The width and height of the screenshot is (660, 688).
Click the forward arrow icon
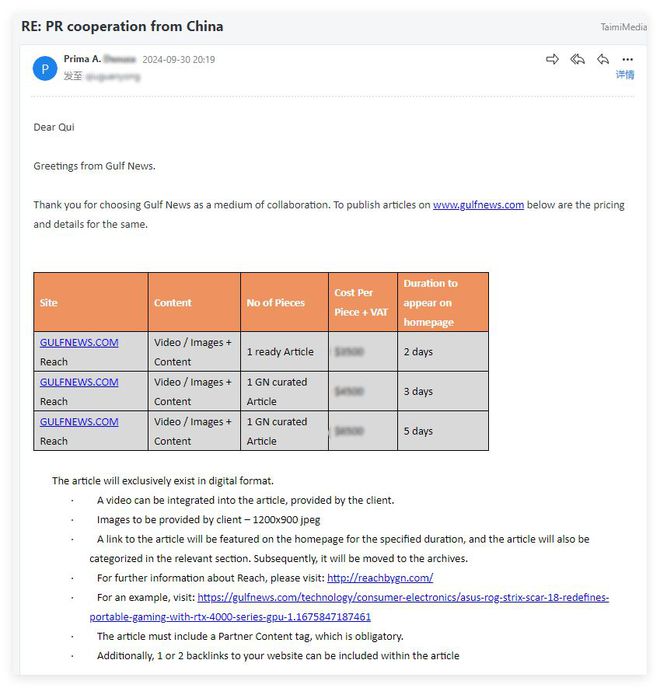click(552, 59)
